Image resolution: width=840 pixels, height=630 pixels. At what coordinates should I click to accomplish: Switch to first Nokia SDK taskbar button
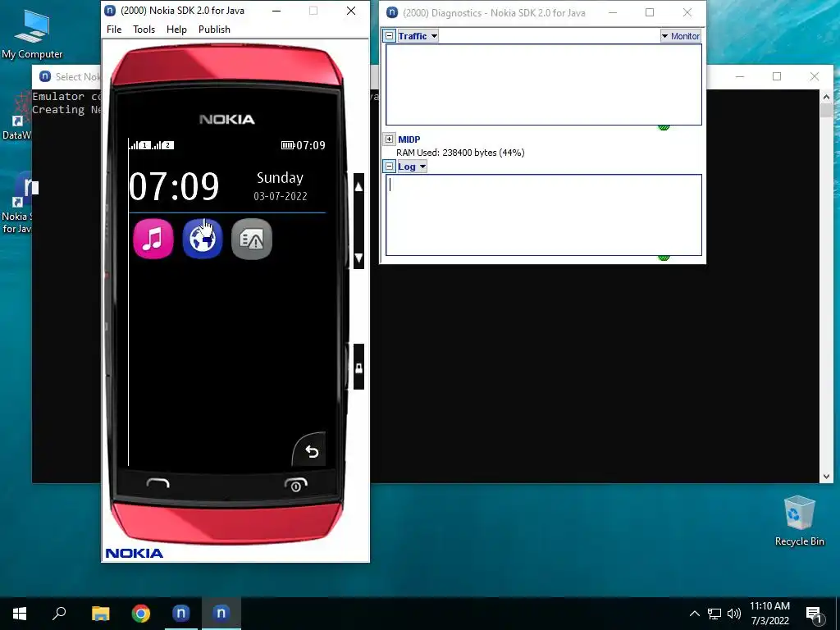pyautogui.click(x=181, y=614)
